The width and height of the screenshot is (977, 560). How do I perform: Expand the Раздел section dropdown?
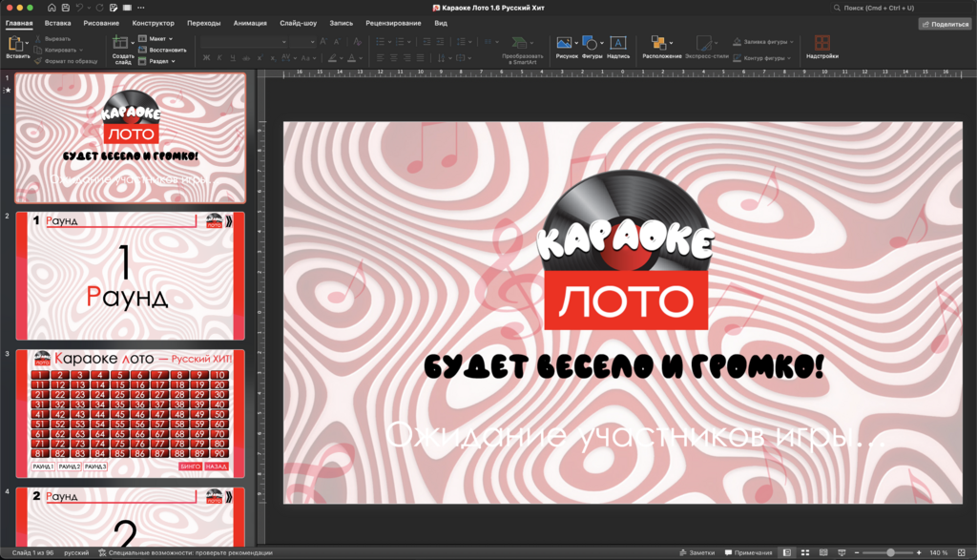157,61
